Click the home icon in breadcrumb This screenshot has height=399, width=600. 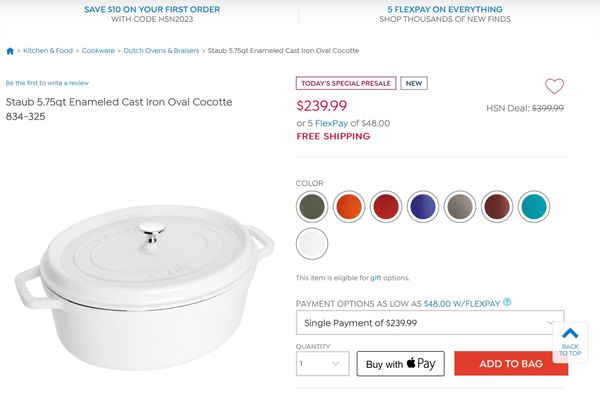(10, 51)
